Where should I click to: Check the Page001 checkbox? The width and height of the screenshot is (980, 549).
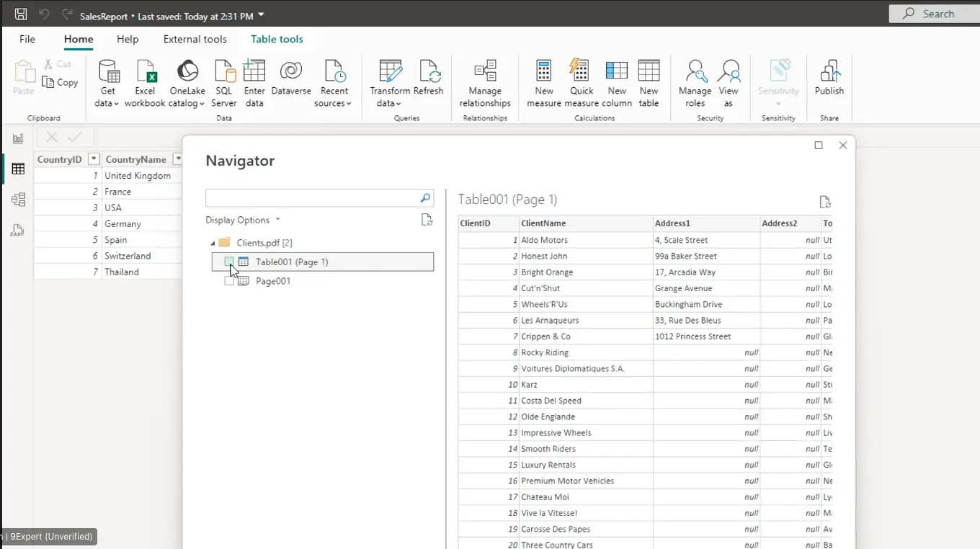click(x=229, y=281)
